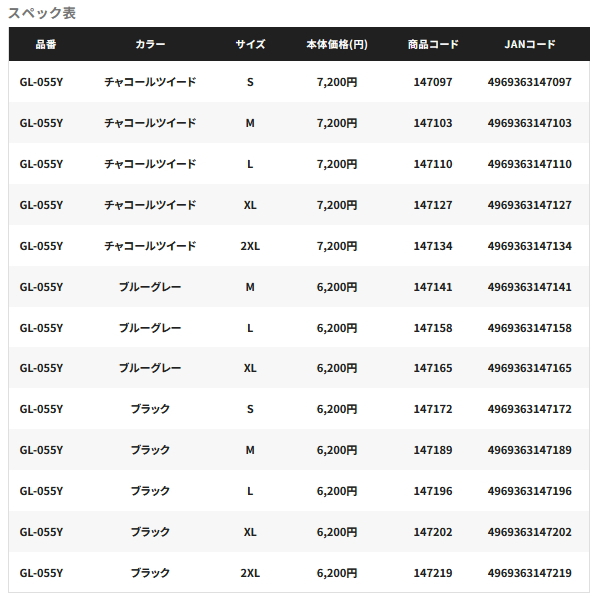Select JAN code 4969363147219

click(x=530, y=572)
